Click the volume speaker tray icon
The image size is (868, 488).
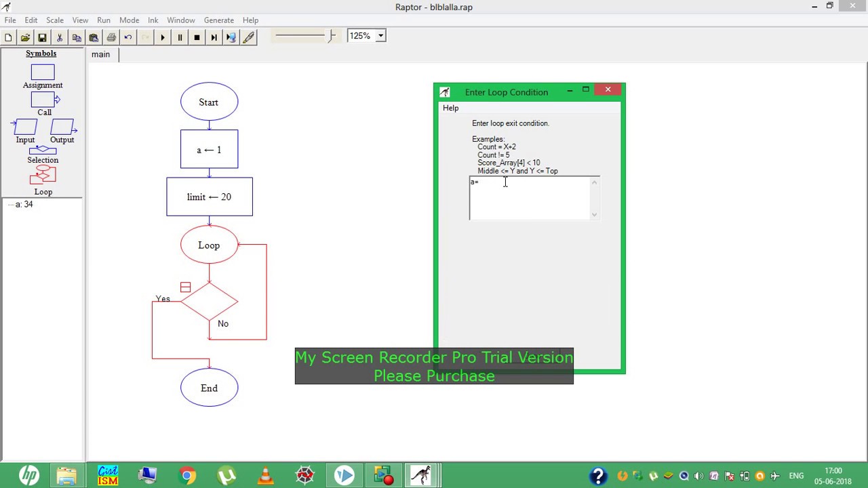click(x=699, y=476)
